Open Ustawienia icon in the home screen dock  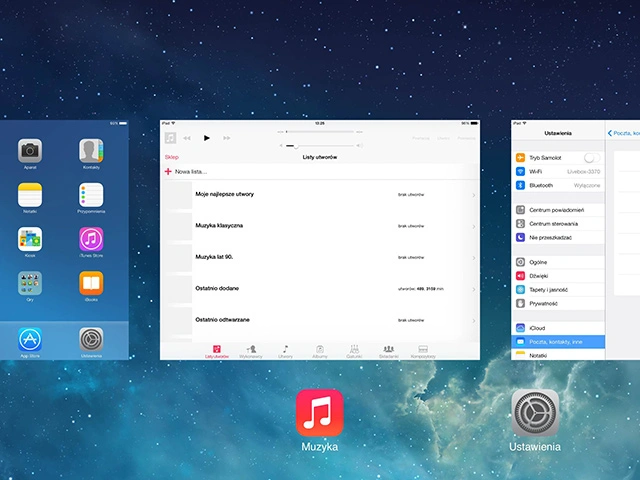tap(91, 339)
